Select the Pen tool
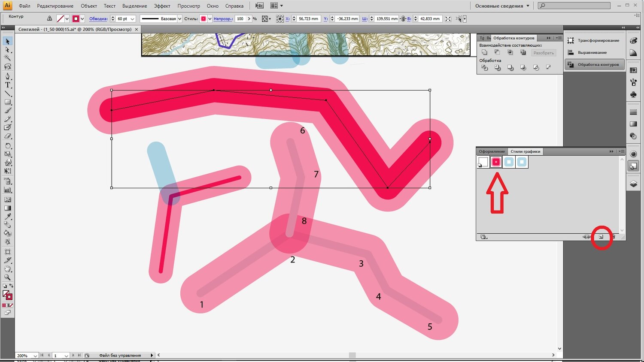This screenshot has height=362, width=644. click(7, 76)
